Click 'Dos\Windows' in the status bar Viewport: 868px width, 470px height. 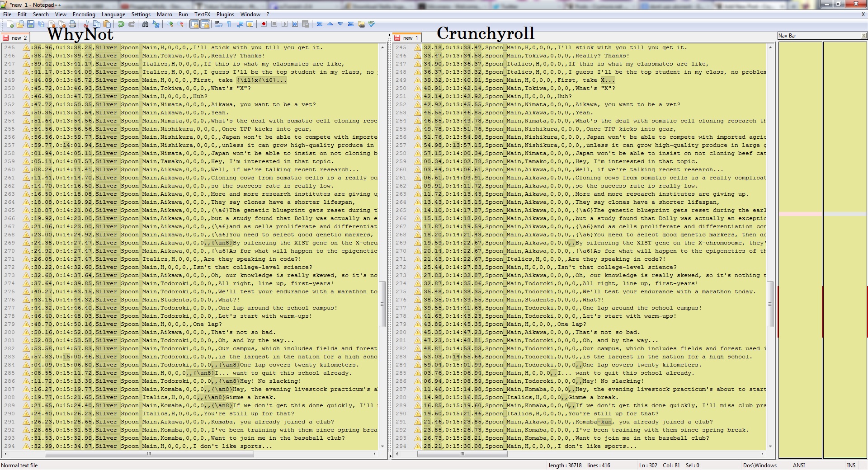[x=759, y=465]
